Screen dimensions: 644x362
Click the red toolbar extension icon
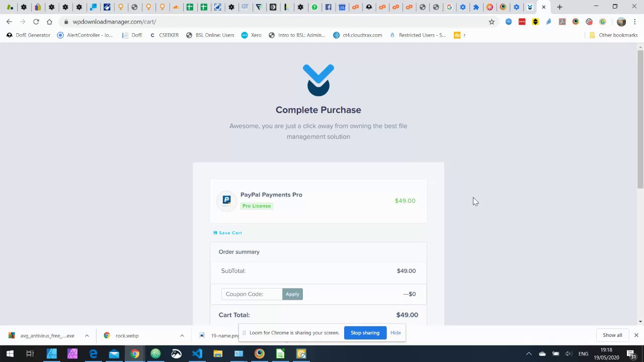click(x=522, y=22)
